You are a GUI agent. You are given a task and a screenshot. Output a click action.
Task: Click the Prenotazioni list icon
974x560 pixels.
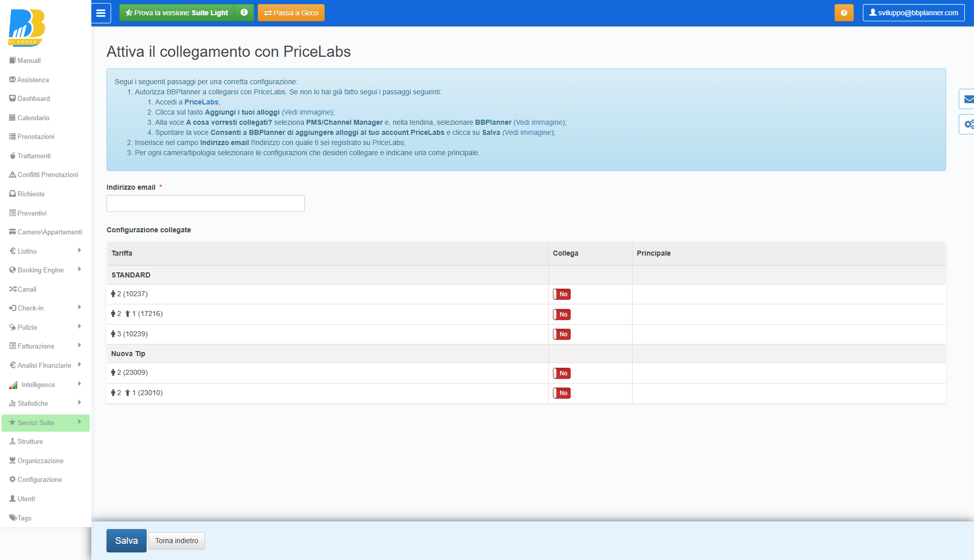click(x=13, y=136)
